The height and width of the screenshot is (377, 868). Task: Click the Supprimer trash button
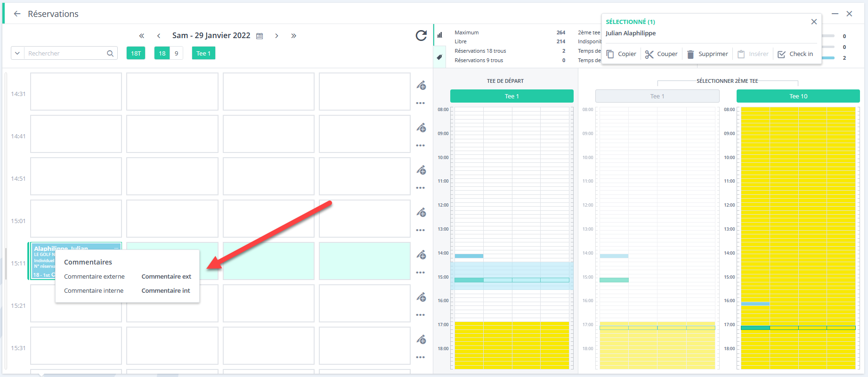pyautogui.click(x=707, y=54)
